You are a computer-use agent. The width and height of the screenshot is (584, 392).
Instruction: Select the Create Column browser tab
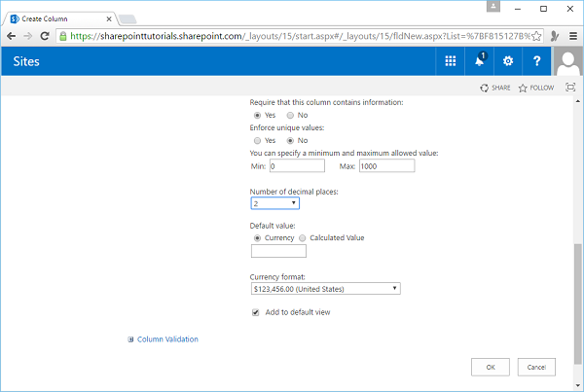[x=60, y=18]
